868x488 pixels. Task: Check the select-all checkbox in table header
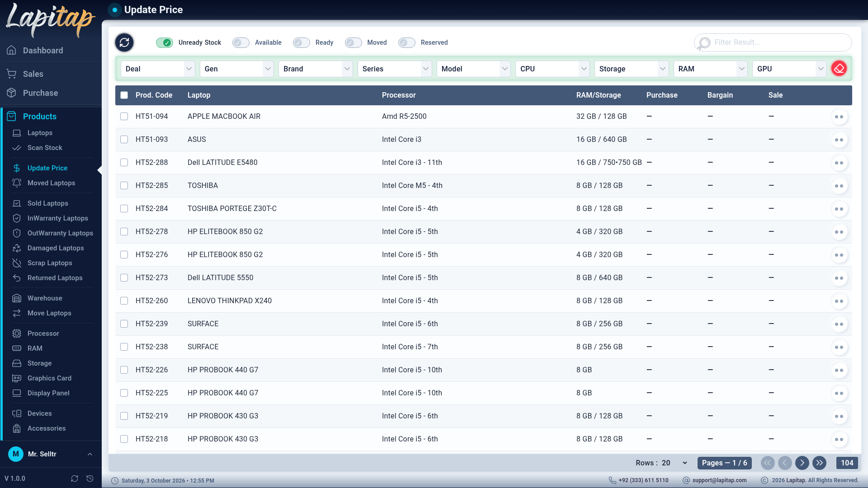(124, 95)
